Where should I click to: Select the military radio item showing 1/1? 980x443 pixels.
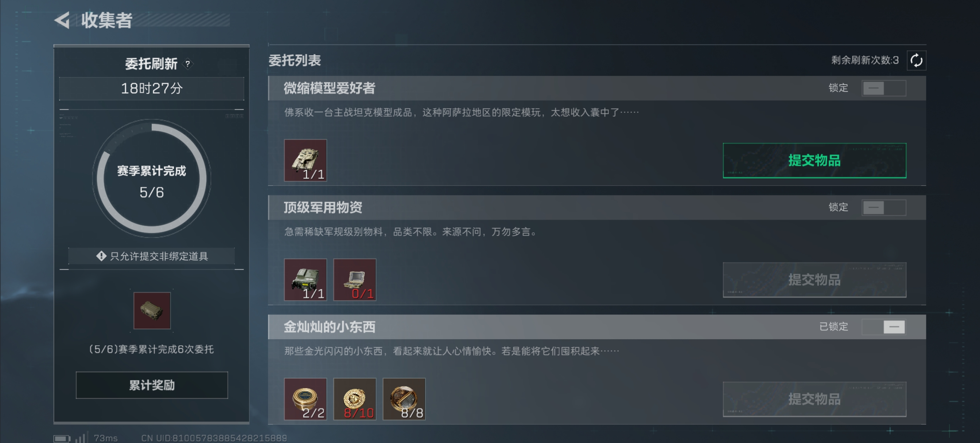(305, 279)
